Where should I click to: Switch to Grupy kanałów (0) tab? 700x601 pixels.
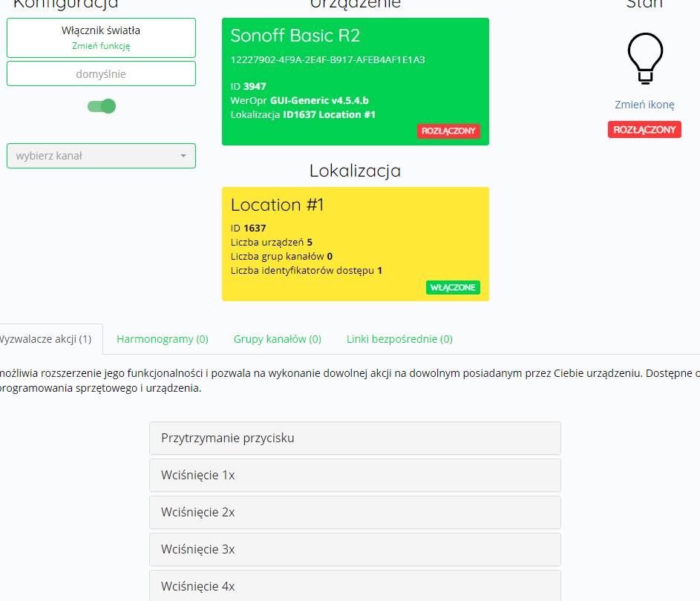coord(277,339)
